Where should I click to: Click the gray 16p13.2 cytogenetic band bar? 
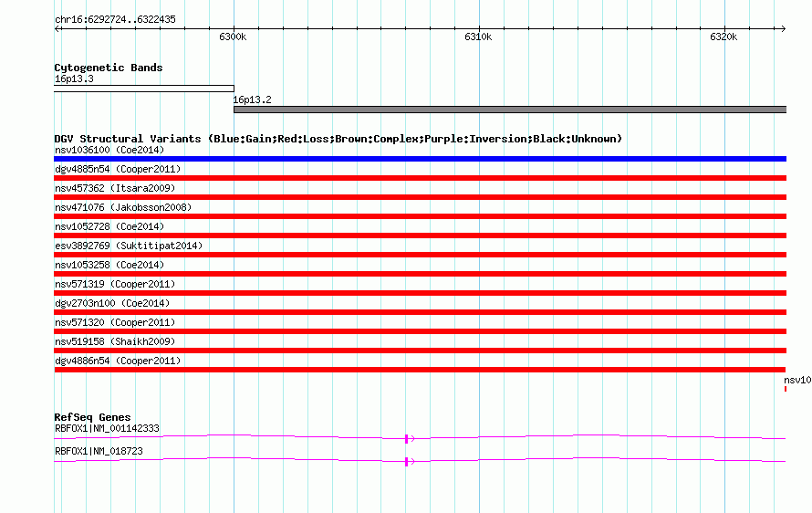[x=510, y=110]
